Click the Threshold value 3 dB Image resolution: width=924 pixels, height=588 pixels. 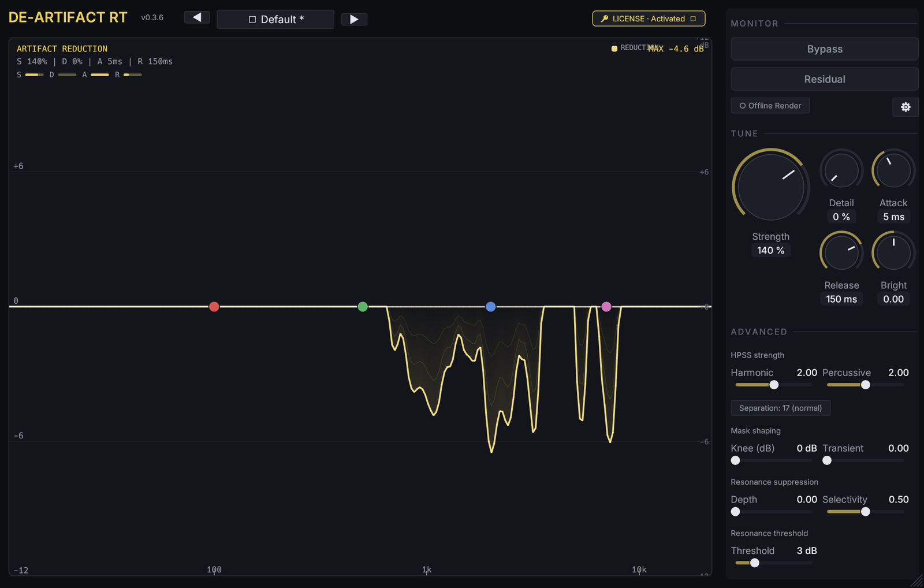tap(807, 551)
